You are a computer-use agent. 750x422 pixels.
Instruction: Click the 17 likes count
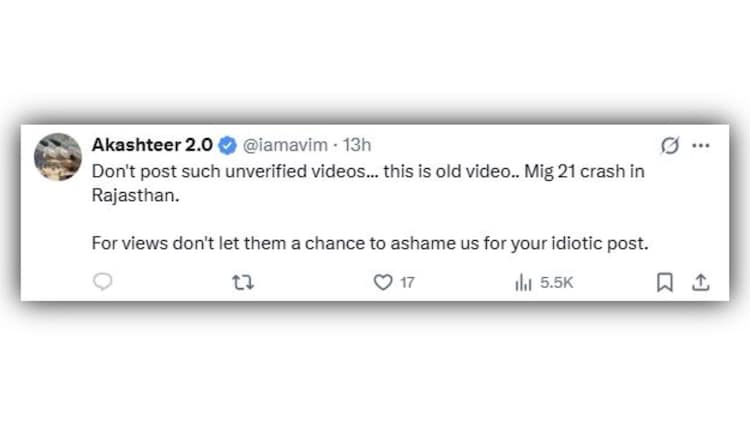407,283
